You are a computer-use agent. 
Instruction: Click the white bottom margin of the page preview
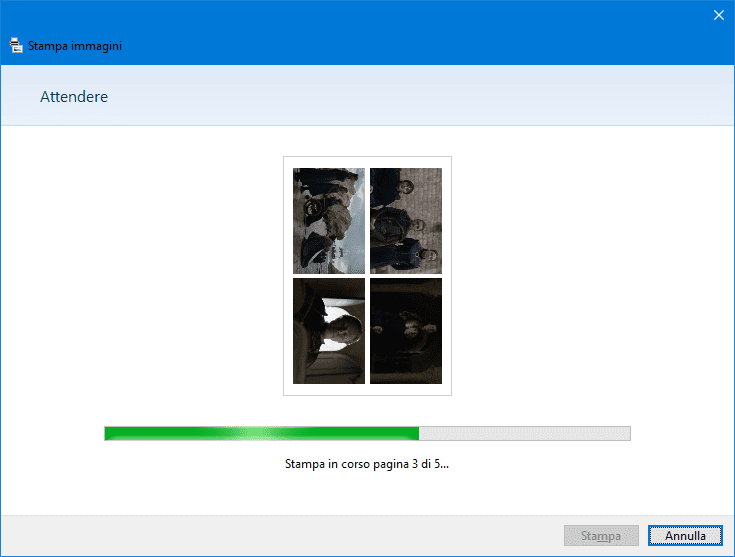pyautogui.click(x=367, y=390)
